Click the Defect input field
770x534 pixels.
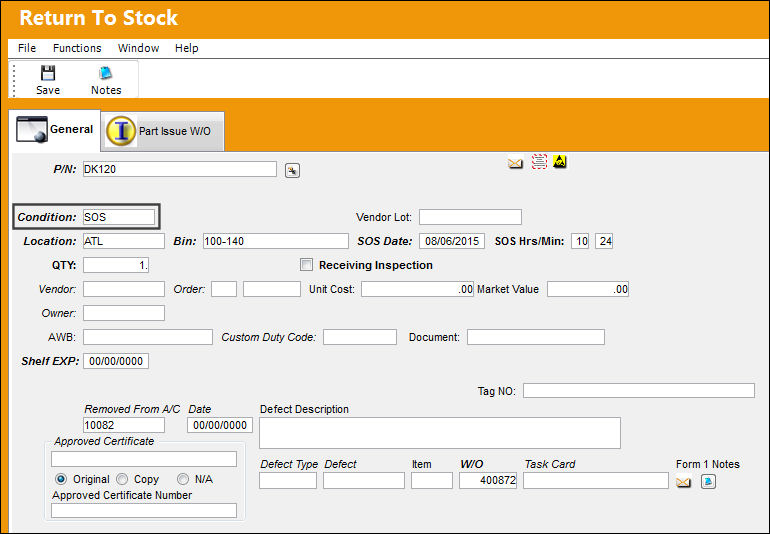[x=364, y=481]
